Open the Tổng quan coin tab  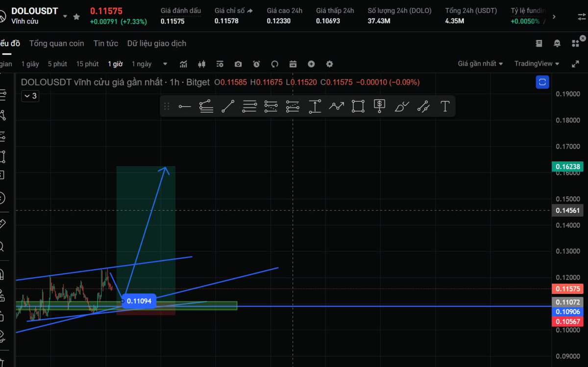[x=56, y=43]
